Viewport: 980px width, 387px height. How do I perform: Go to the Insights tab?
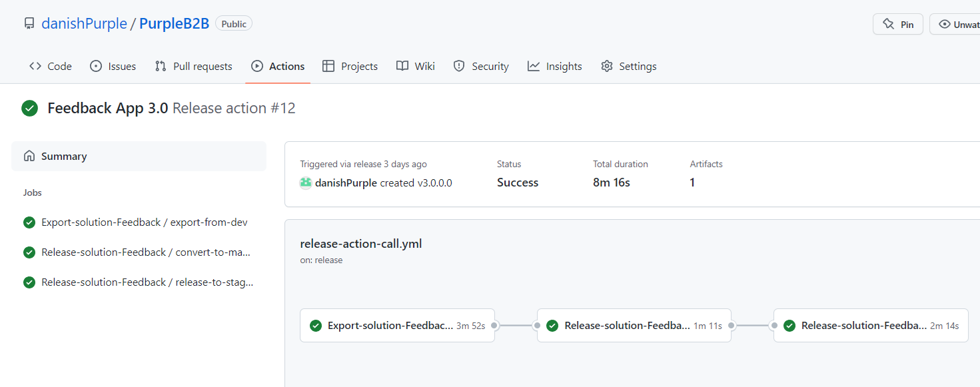(555, 67)
